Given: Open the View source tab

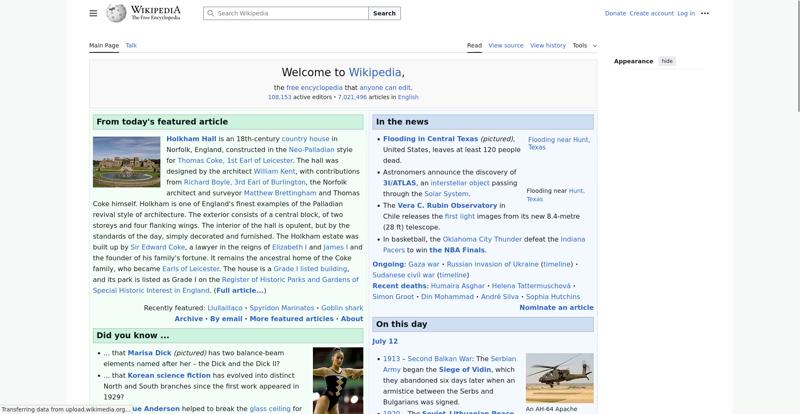Looking at the screenshot, I should point(506,45).
